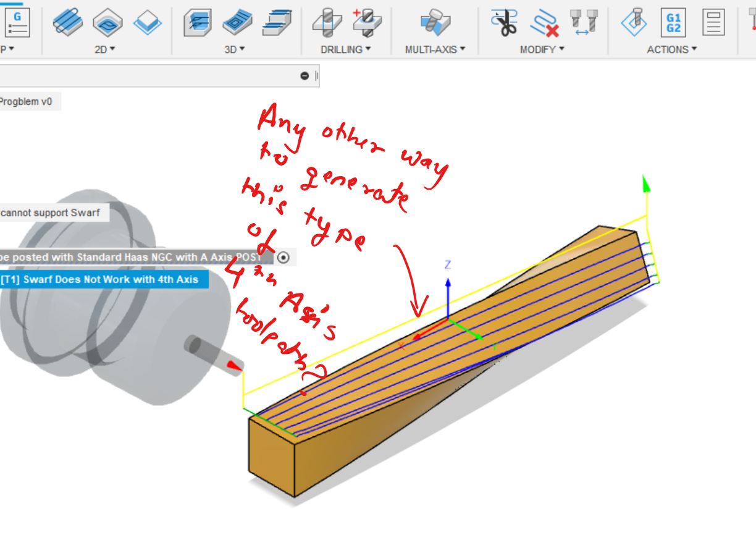Start the Simulate action
The image size is (756, 556).
pyautogui.click(x=634, y=22)
